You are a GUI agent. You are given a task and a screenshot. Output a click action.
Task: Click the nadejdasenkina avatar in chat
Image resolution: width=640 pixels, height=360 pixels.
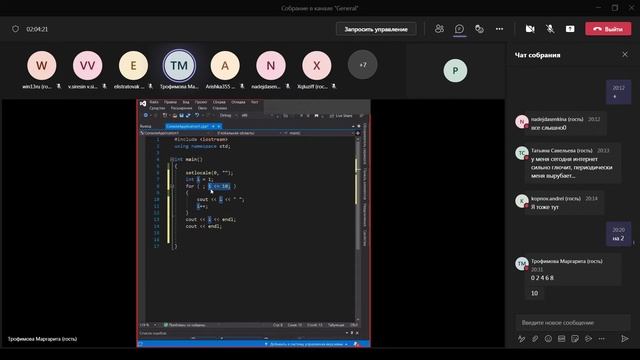click(x=522, y=122)
